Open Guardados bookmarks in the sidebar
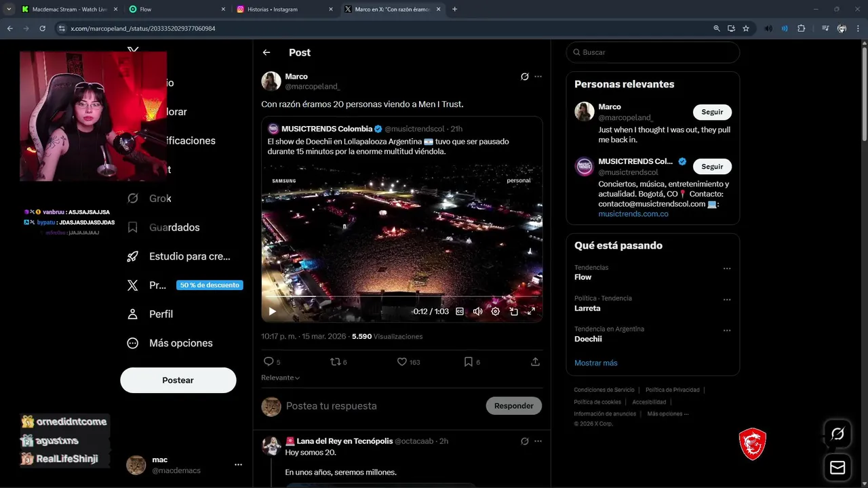Viewport: 868px width, 488px height. coord(163,227)
